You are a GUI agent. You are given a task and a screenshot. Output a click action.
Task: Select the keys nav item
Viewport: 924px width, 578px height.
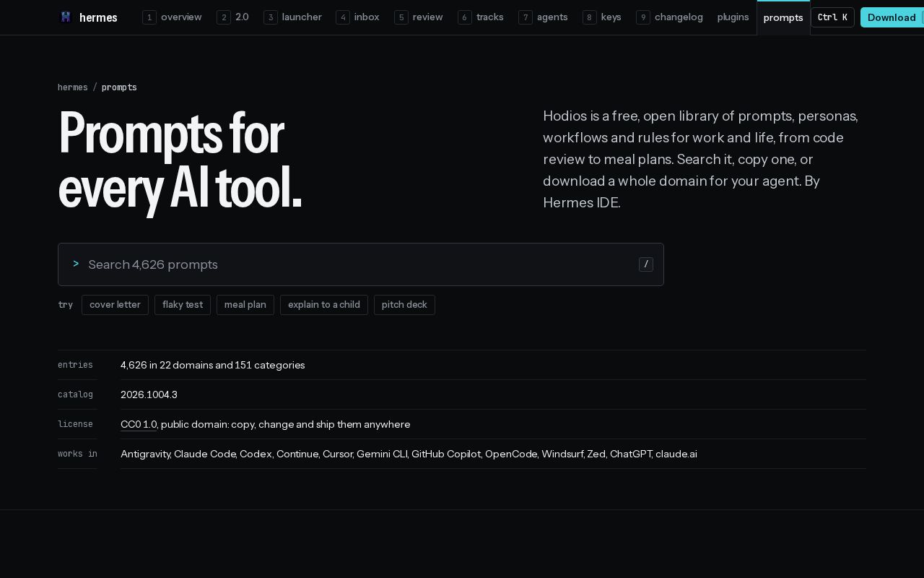pos(602,17)
